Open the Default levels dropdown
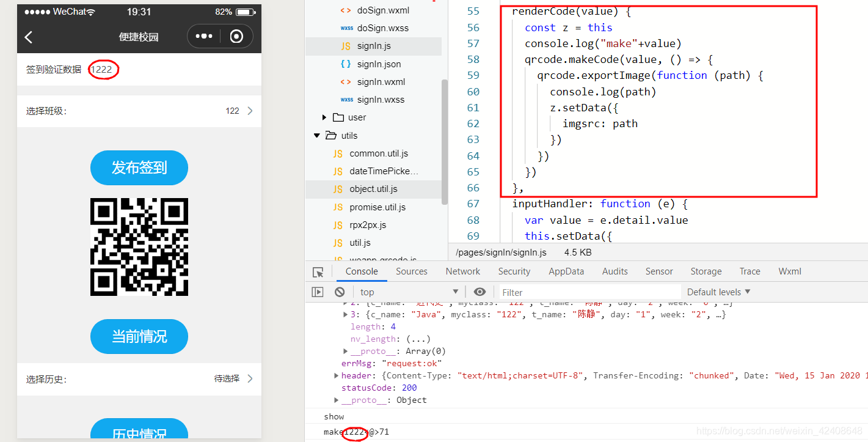Screen dimensions: 868x442 (718, 292)
